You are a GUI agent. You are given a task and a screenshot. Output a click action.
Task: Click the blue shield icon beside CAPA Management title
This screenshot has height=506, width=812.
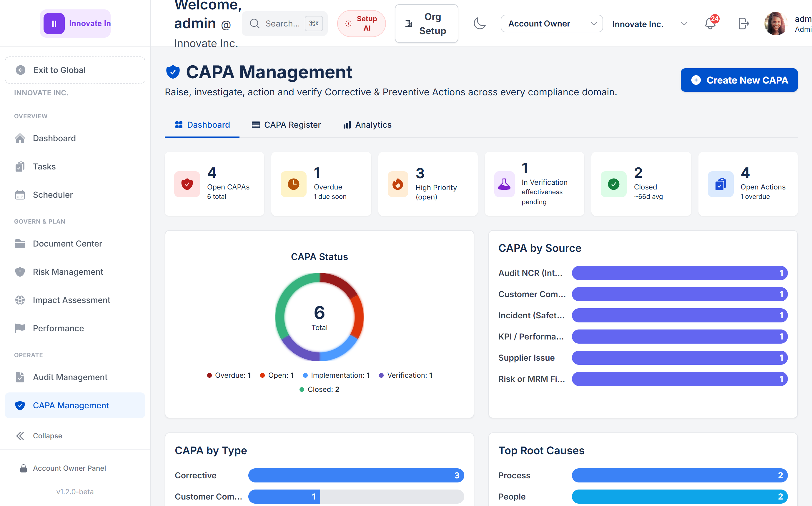[173, 71]
